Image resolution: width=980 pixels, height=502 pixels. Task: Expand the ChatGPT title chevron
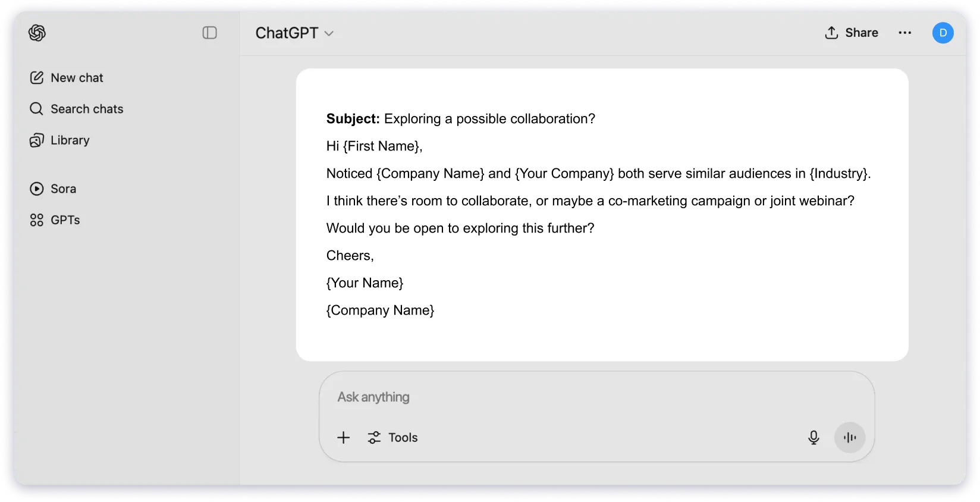pyautogui.click(x=329, y=34)
